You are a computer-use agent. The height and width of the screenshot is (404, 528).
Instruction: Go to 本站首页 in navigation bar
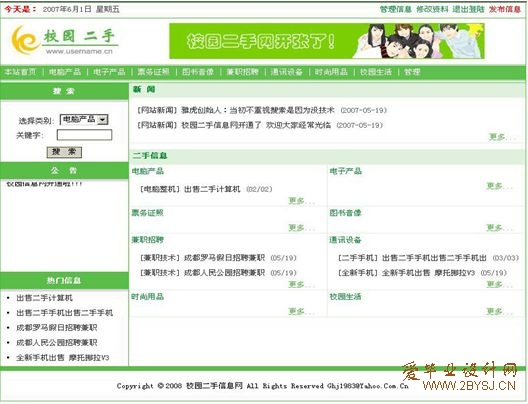(x=20, y=72)
